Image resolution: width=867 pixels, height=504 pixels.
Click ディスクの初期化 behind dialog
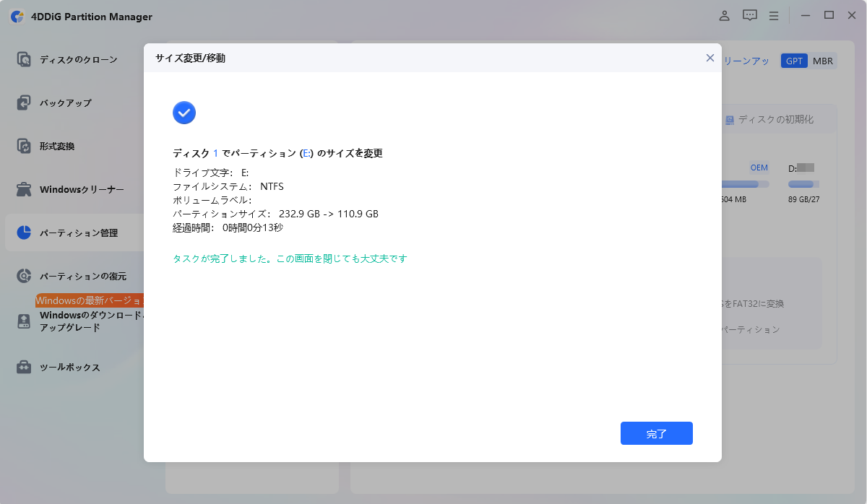click(x=775, y=119)
